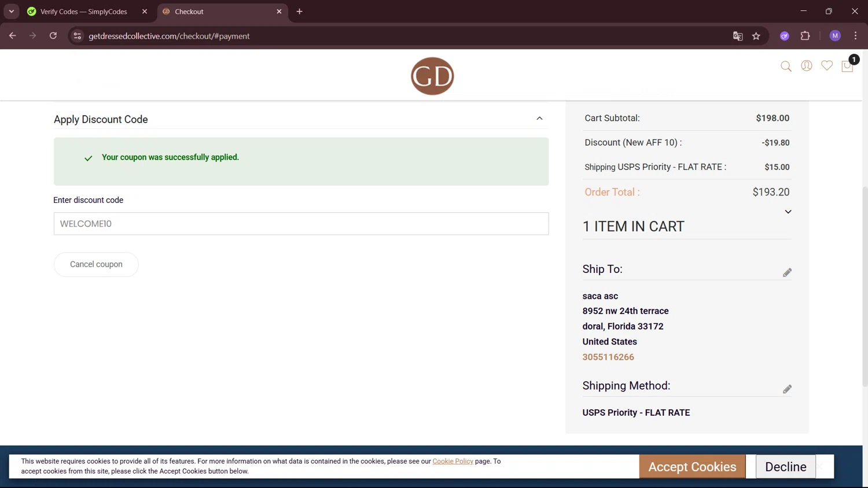Open the translate page icon
The width and height of the screenshot is (868, 488).
tap(738, 36)
